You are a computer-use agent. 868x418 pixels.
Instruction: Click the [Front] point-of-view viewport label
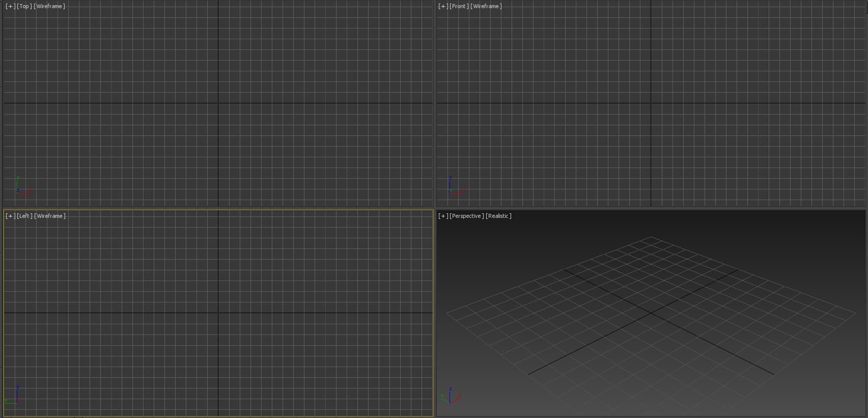(x=459, y=6)
